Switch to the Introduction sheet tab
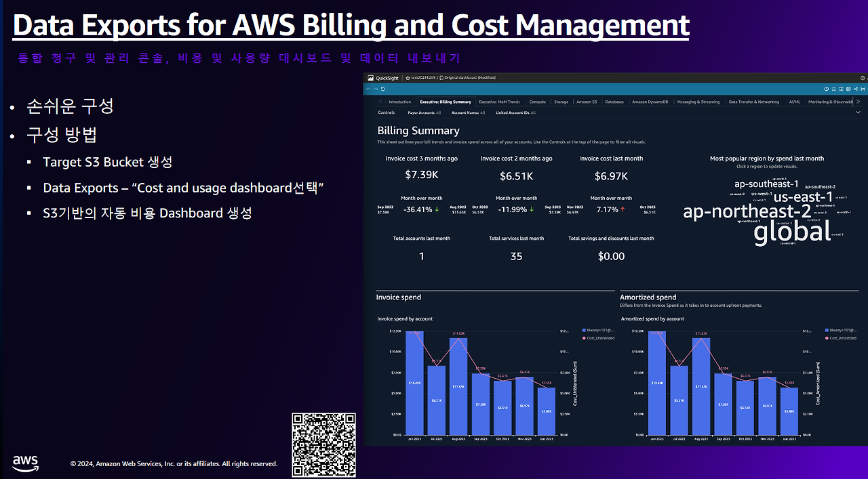Image resolution: width=868 pixels, height=479 pixels. [x=399, y=102]
